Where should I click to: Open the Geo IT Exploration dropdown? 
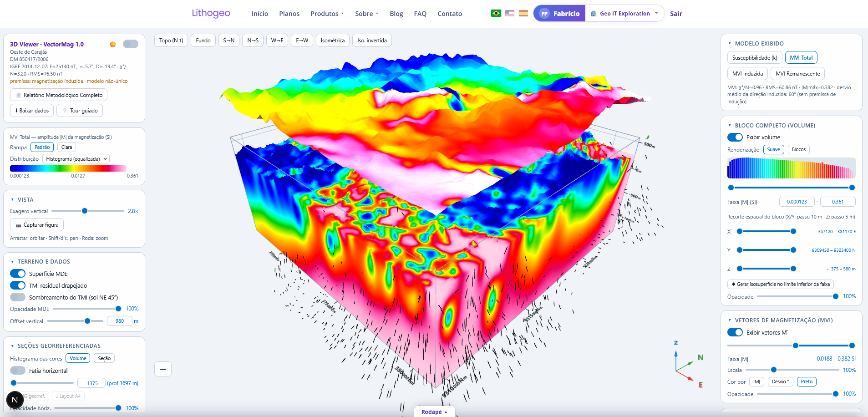(624, 14)
